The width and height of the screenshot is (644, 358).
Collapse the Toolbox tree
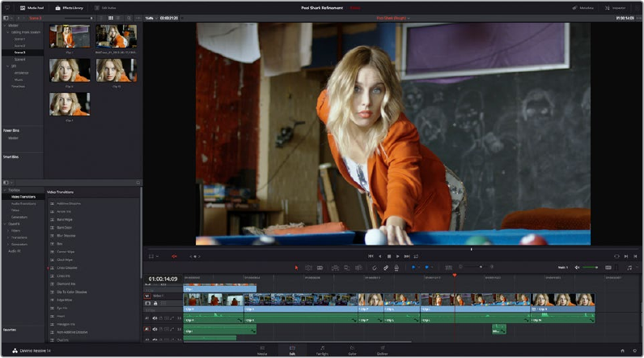point(5,190)
